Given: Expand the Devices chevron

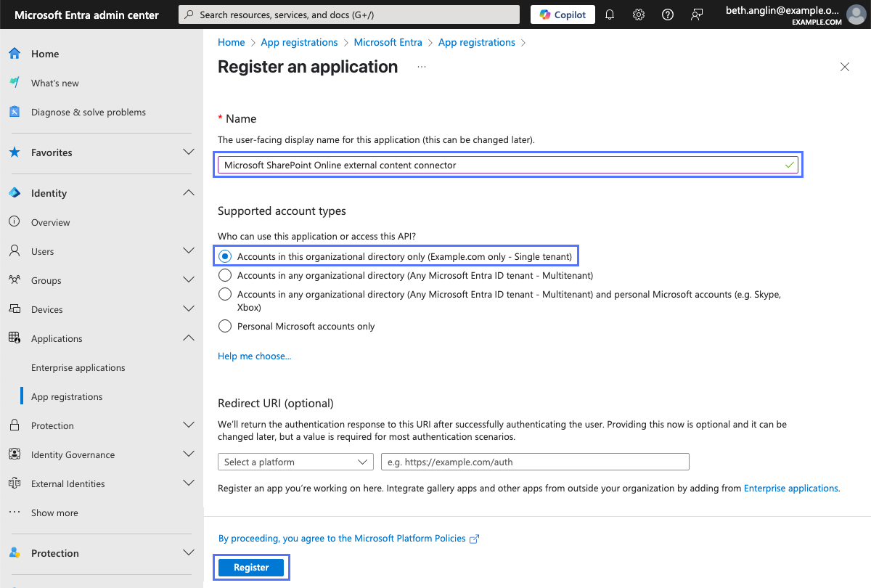Looking at the screenshot, I should click(189, 309).
